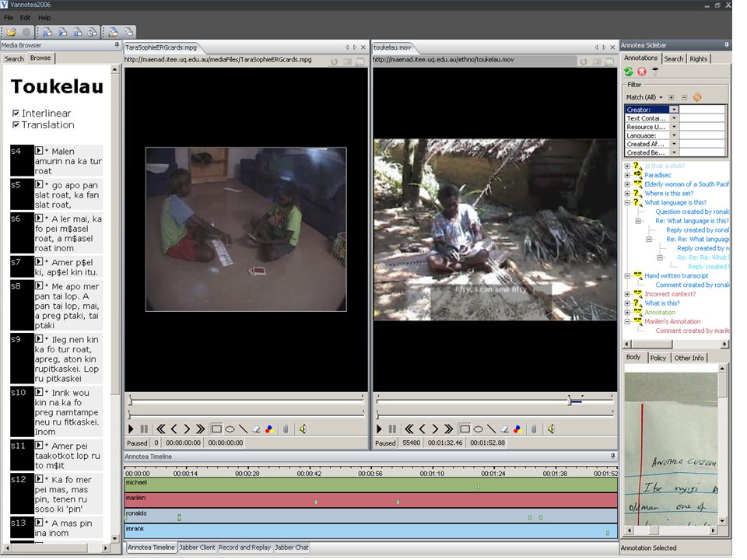Select 'Incorrect context?' annotation link
This screenshot has width=747, height=560.
point(670,294)
